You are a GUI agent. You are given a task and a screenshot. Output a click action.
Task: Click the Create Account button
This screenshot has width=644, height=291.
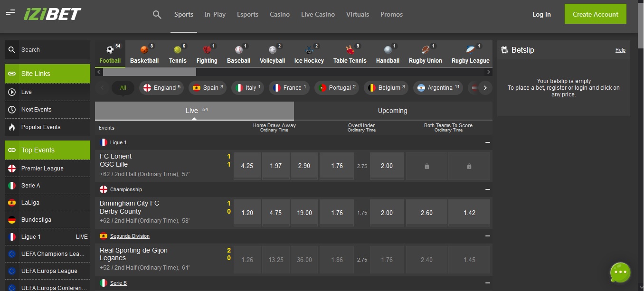[x=596, y=14]
